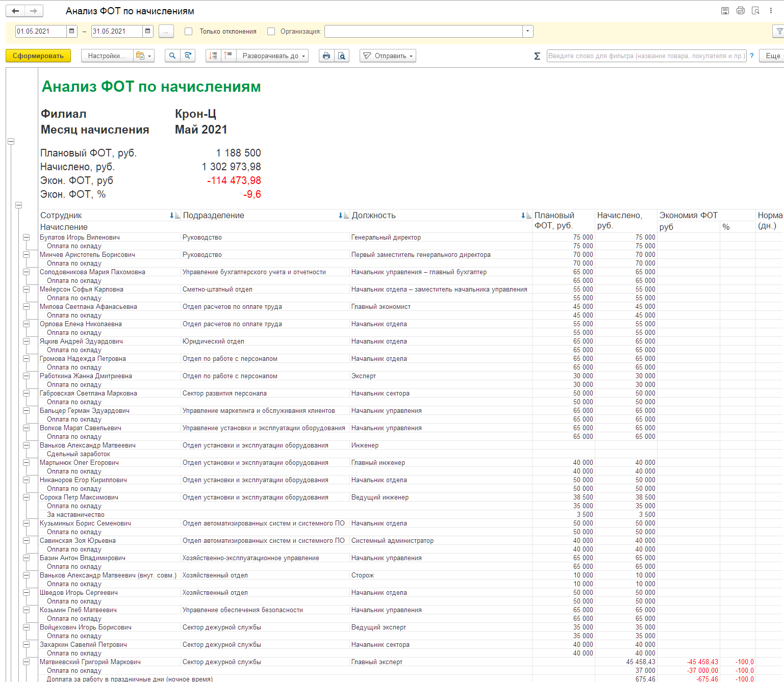784x682 pixels.
Task: Collapse Яцкив Андрей Эдуардович row
Action: pos(26,341)
